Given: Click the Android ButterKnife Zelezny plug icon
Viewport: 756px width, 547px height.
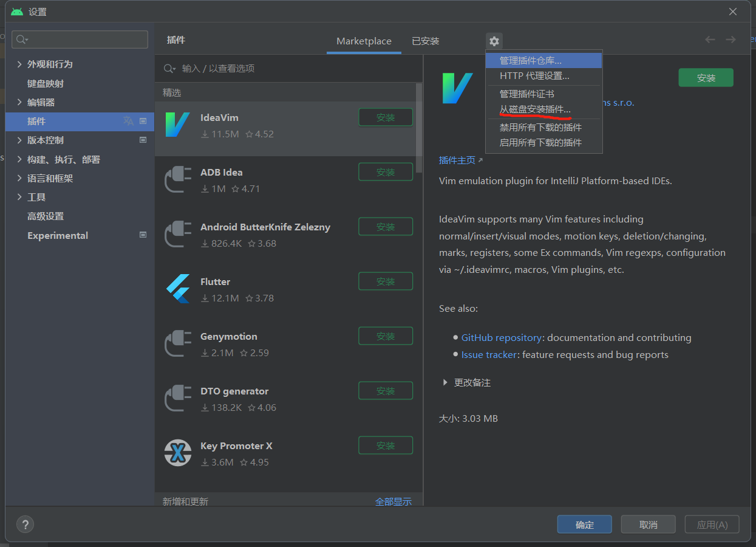Looking at the screenshot, I should coord(178,234).
